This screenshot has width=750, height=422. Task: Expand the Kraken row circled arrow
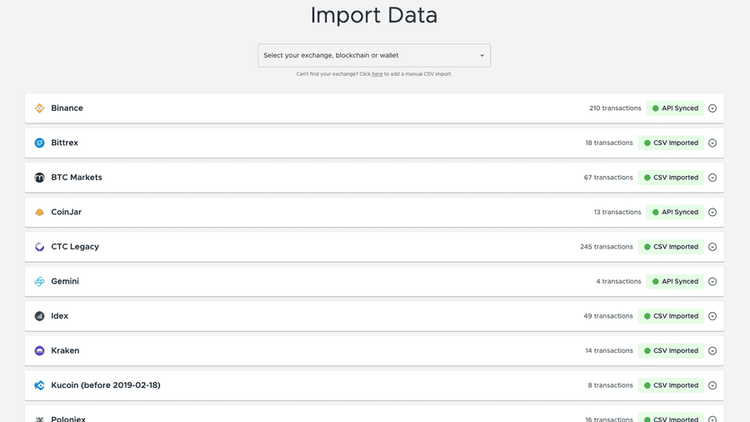[x=713, y=351]
